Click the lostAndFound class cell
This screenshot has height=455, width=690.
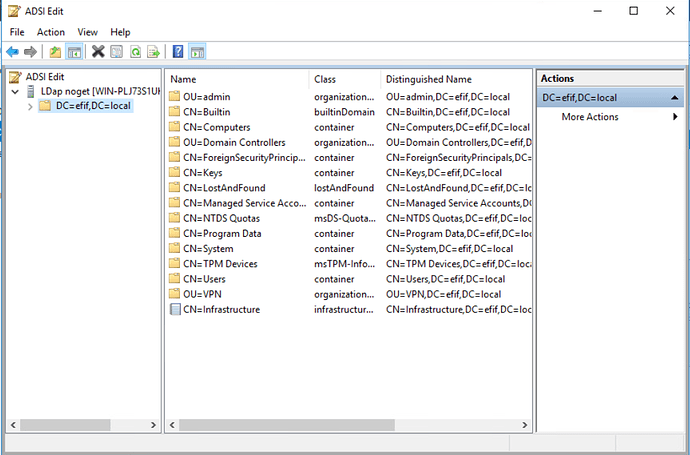[344, 188]
